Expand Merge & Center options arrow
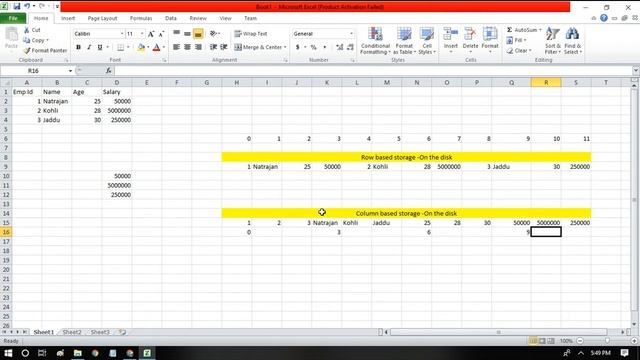Viewport: 640px width, 360px height. 285,47
